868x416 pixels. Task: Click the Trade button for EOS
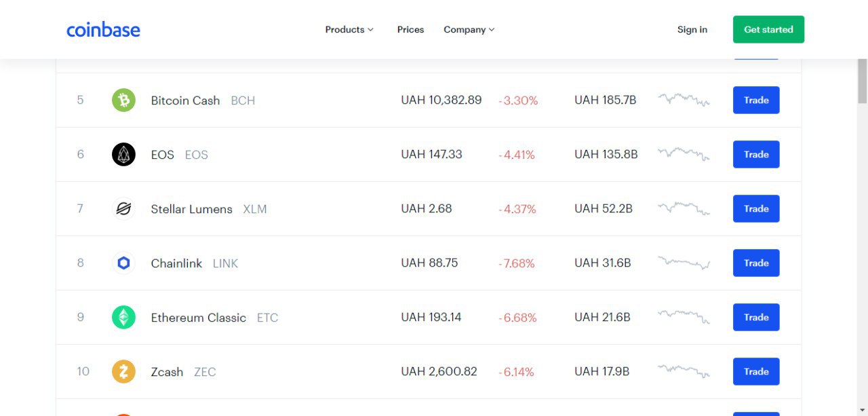coord(756,155)
